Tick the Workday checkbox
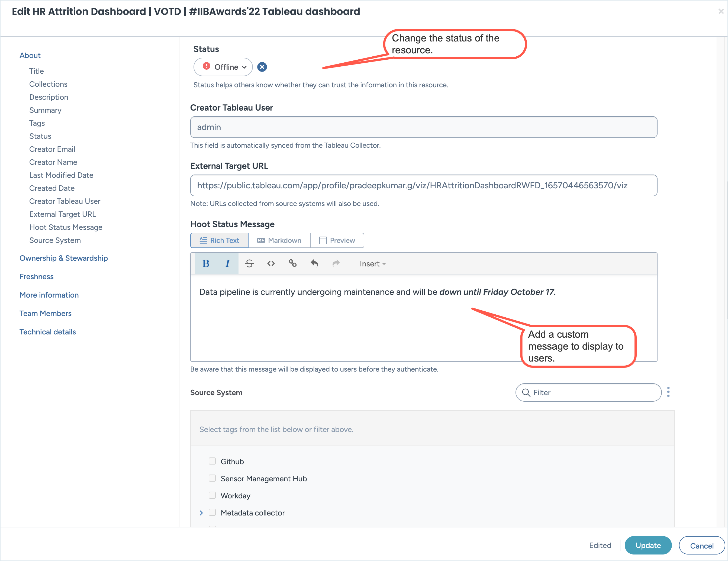The image size is (728, 561). (212, 495)
